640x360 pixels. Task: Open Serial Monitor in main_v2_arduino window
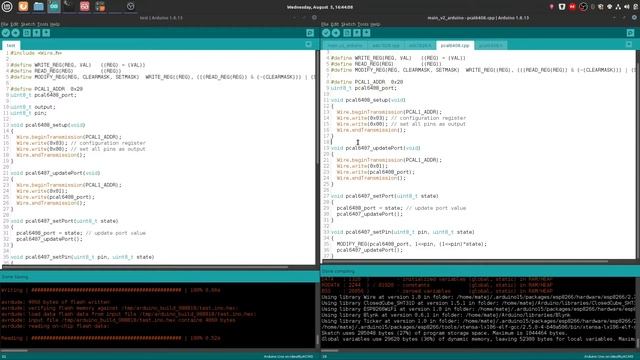point(630,33)
